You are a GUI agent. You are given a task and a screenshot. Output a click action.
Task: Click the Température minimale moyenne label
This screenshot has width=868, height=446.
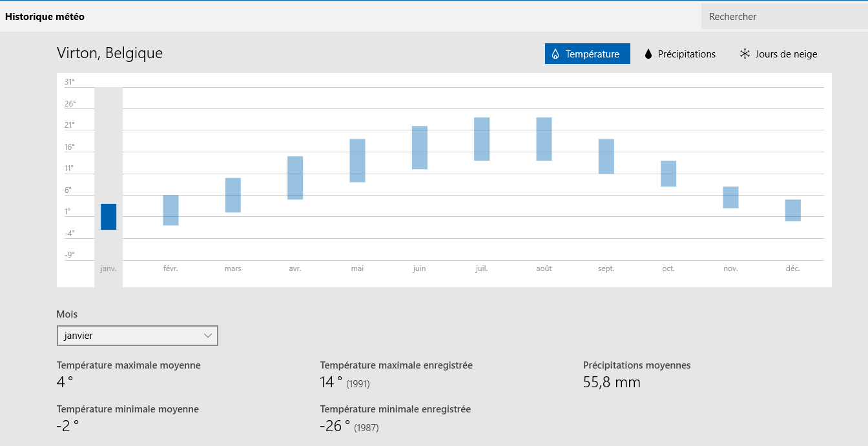click(x=128, y=409)
